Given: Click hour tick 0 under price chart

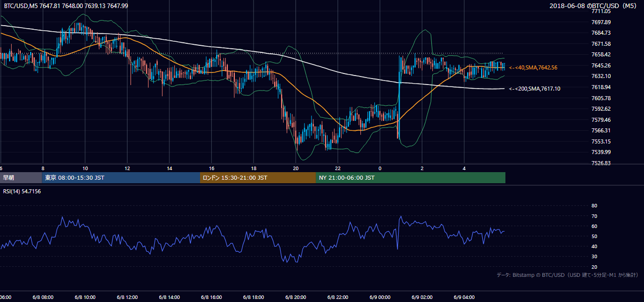Looking at the screenshot, I should [380, 169].
